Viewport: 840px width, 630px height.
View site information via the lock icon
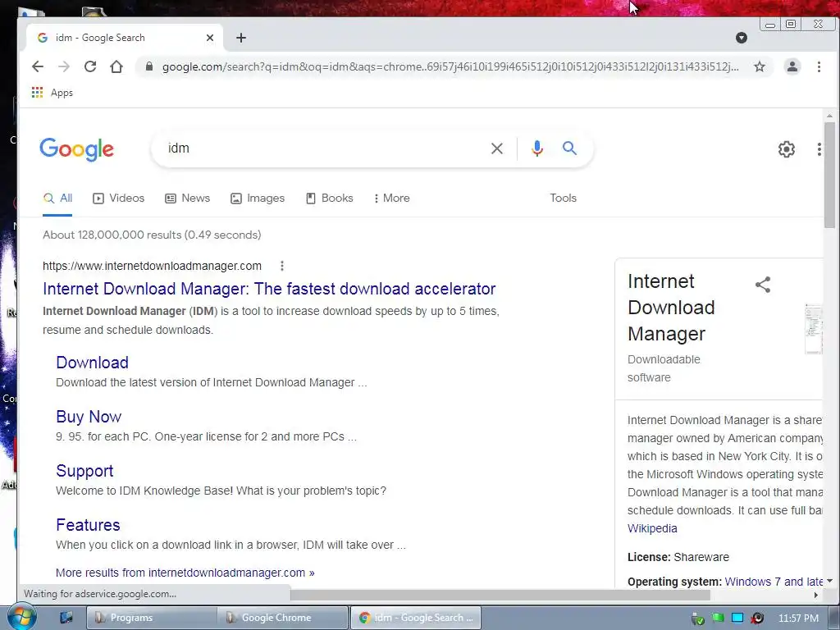point(149,66)
